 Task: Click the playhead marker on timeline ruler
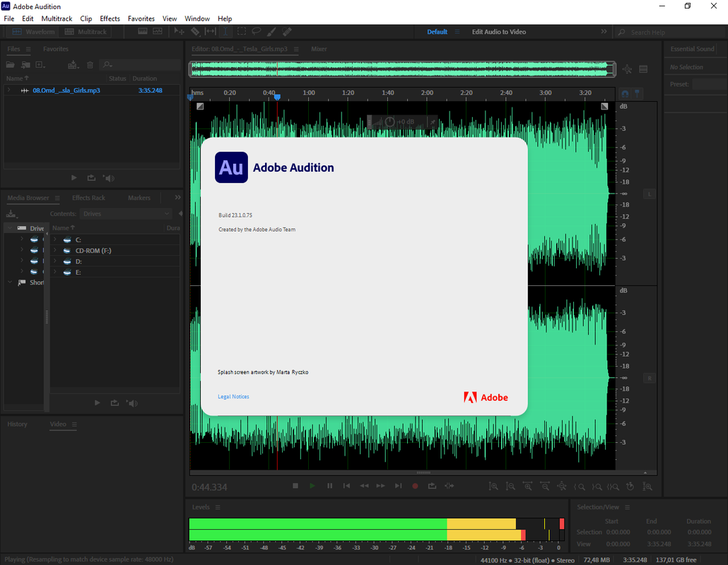click(x=277, y=97)
